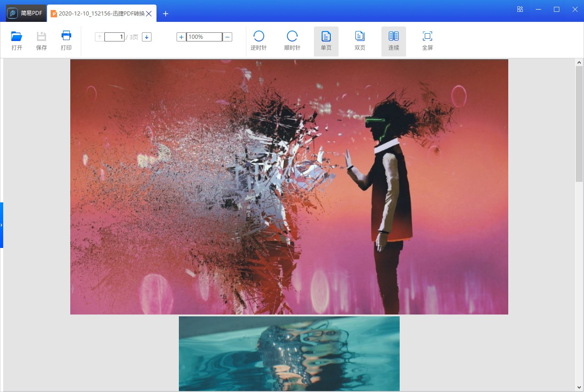This screenshot has height=392, width=584.
Task: Open a file with the 打开 folder icon
Action: (x=17, y=41)
